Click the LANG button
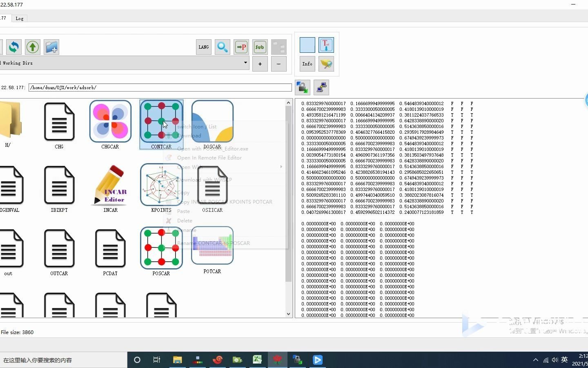Screen dimensions: 588x368 coord(204,47)
